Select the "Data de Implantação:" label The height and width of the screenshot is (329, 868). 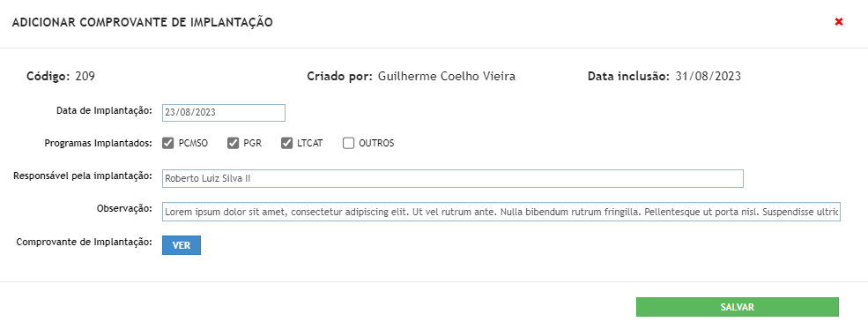[x=104, y=110]
